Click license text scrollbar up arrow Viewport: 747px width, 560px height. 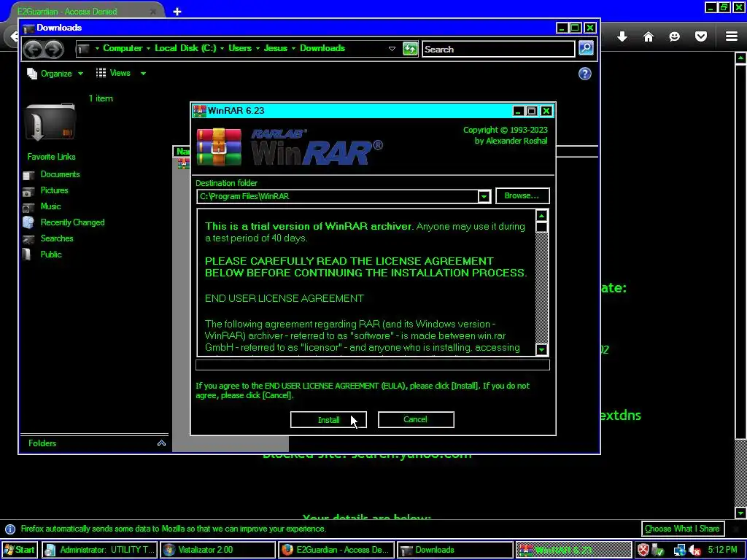[541, 216]
